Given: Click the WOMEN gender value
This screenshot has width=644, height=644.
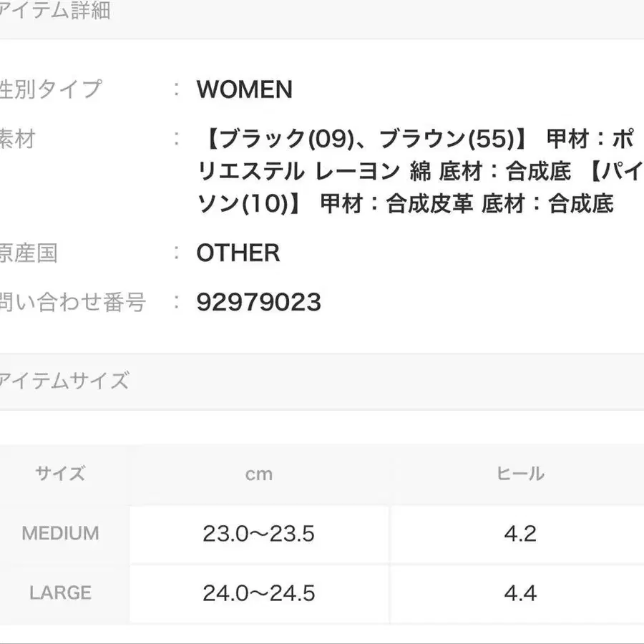Looking at the screenshot, I should click(x=244, y=89).
